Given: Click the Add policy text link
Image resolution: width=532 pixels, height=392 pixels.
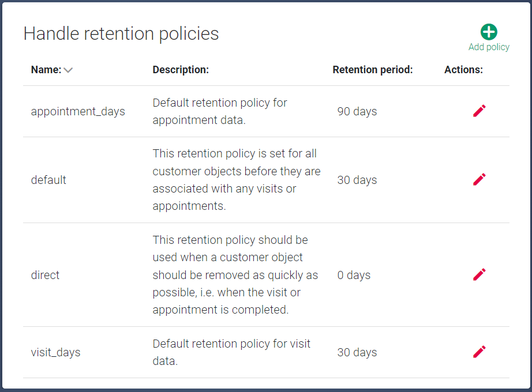Looking at the screenshot, I should pos(489,47).
